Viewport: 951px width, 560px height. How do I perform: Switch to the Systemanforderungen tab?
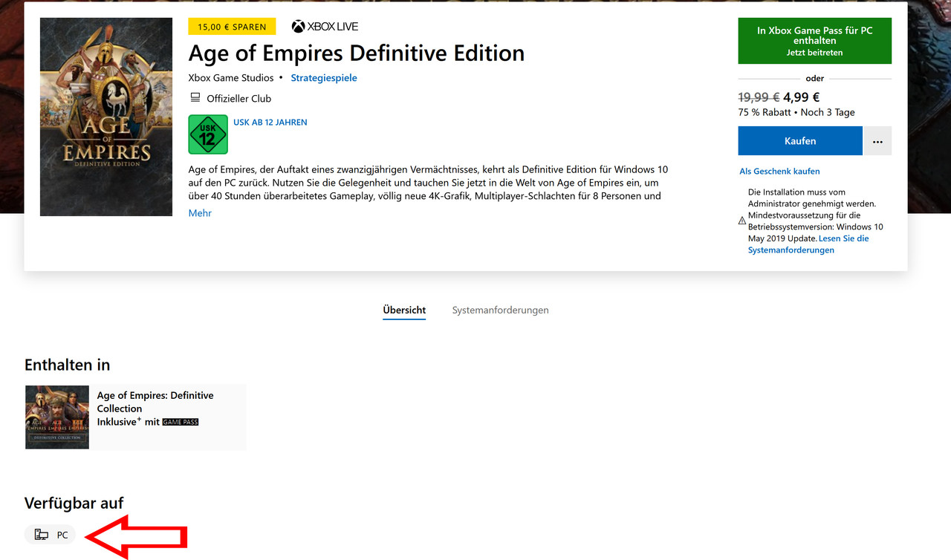coord(500,310)
